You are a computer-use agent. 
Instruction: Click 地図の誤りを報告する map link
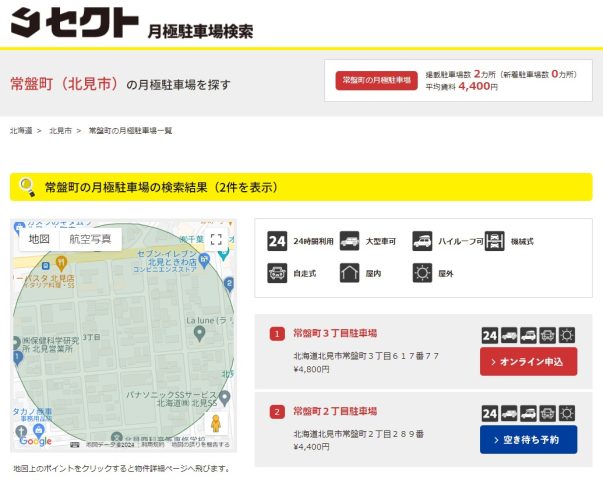pos(200,445)
